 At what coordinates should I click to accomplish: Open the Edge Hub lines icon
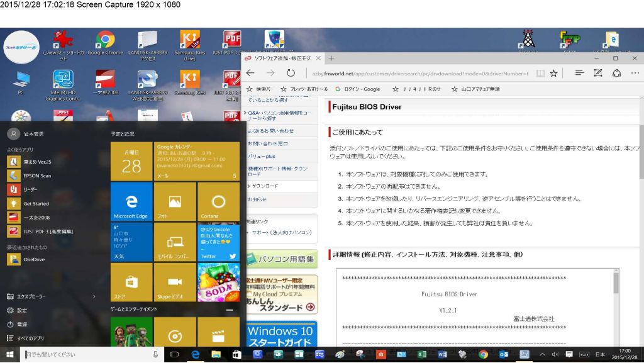pos(579,73)
